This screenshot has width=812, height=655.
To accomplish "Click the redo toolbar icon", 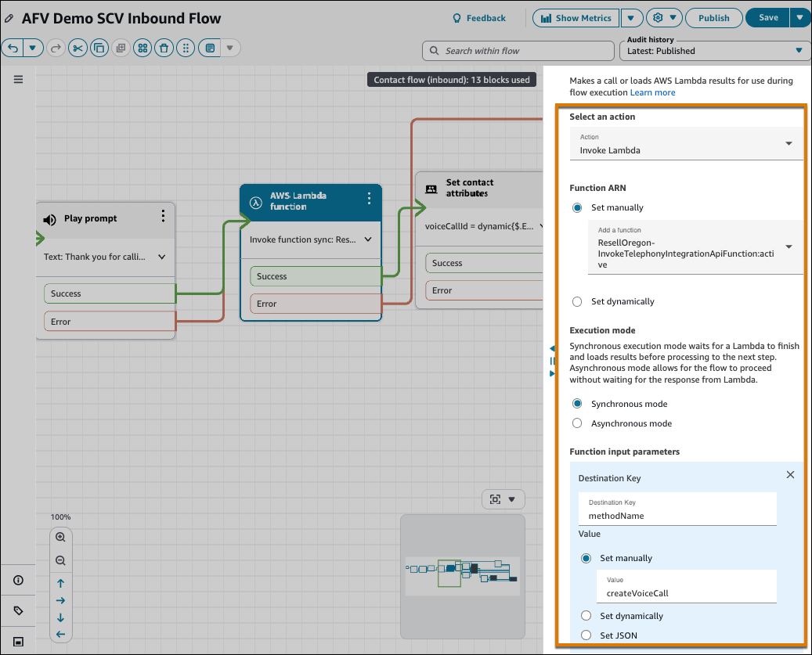I will click(x=56, y=48).
